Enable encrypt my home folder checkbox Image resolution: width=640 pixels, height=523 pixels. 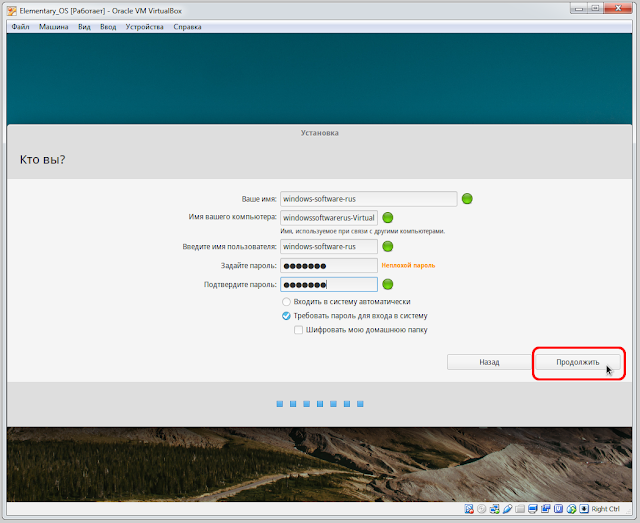[x=298, y=330]
